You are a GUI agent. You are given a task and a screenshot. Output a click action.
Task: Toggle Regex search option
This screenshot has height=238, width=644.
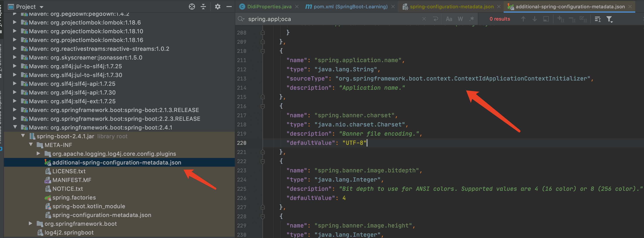coord(472,19)
